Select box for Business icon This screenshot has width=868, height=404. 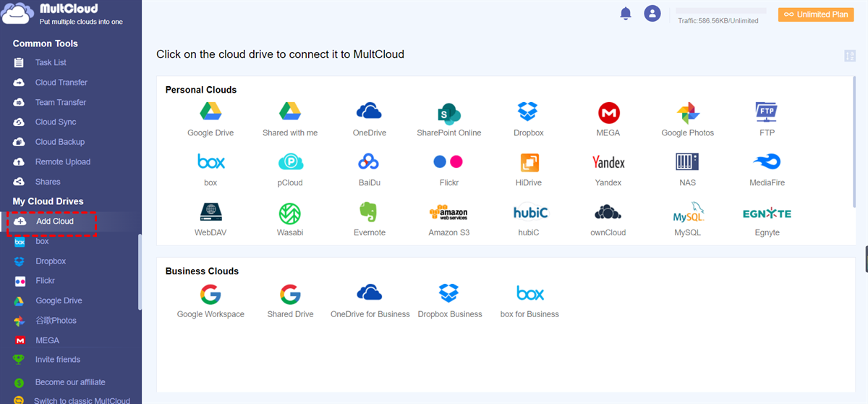(x=530, y=293)
